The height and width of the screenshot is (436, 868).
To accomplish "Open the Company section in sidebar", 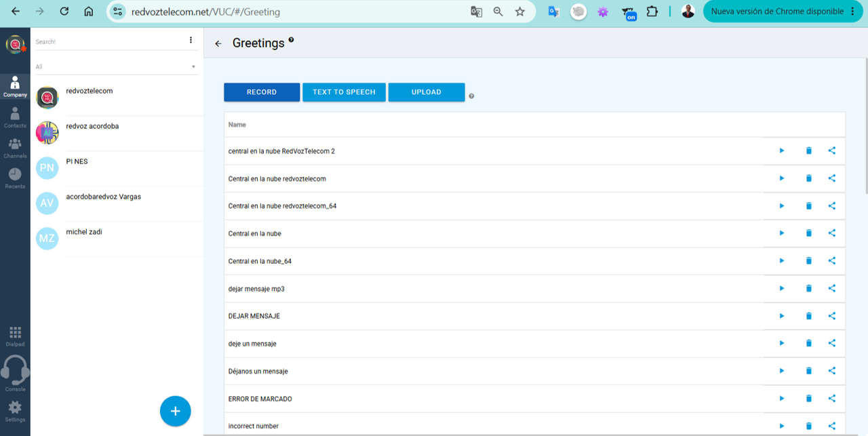I will point(15,86).
